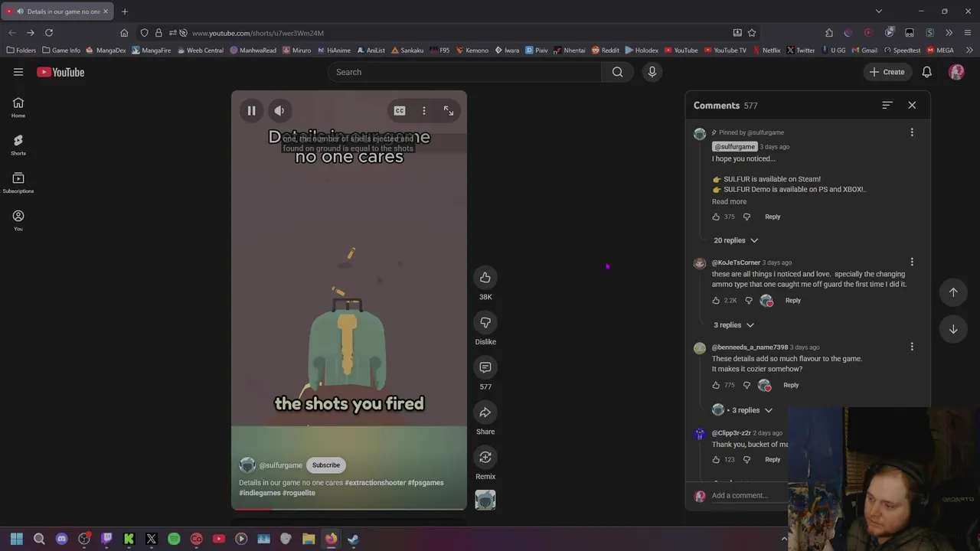
Task: Subscribe to @sulfurgame
Action: tap(326, 465)
